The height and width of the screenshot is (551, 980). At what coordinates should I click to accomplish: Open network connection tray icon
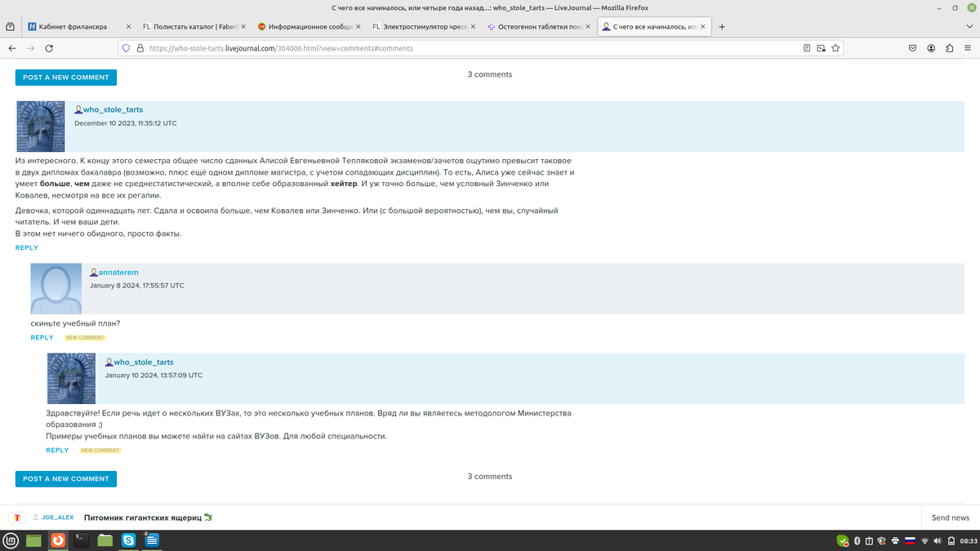click(x=924, y=540)
